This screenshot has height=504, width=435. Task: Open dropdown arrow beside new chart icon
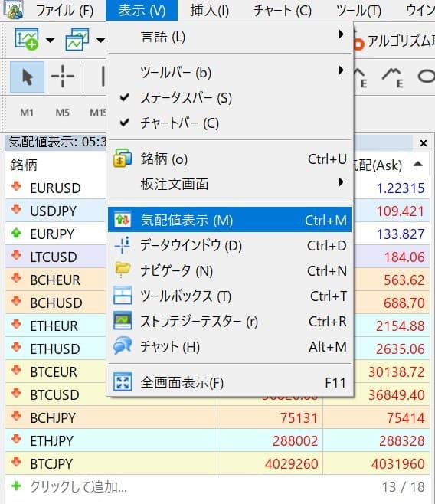50,40
